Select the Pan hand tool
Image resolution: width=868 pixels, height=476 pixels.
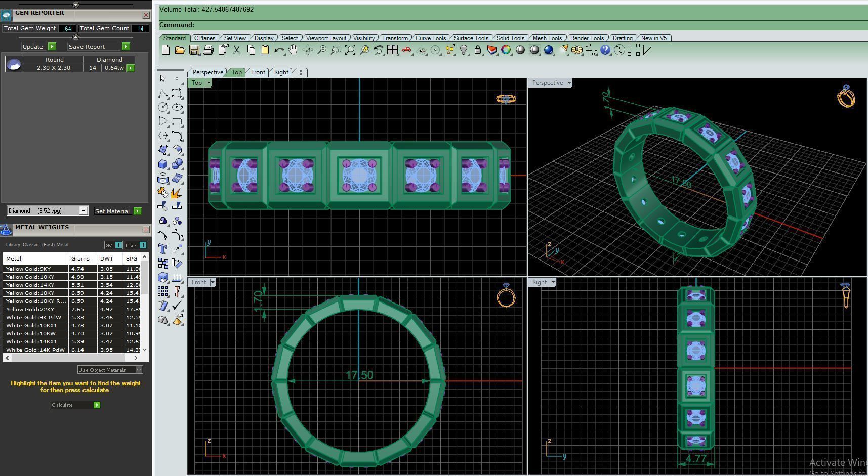293,50
